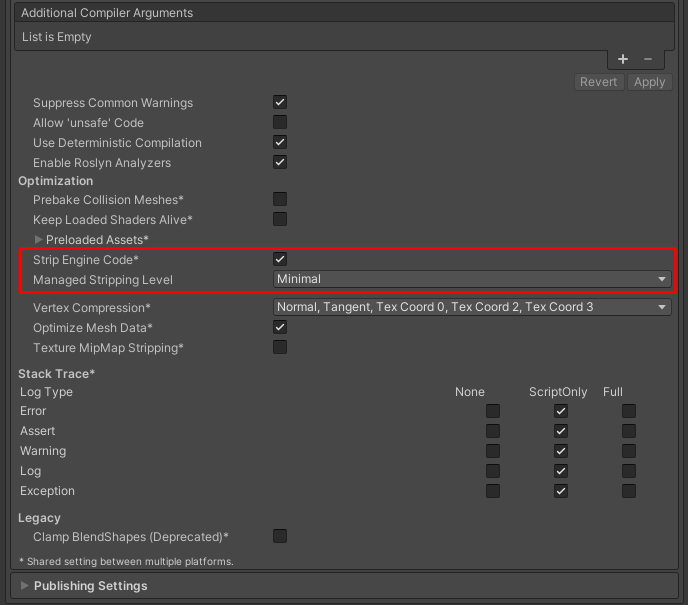This screenshot has height=605, width=688.
Task: Enable Prebake Collision Meshes option
Action: 280,200
